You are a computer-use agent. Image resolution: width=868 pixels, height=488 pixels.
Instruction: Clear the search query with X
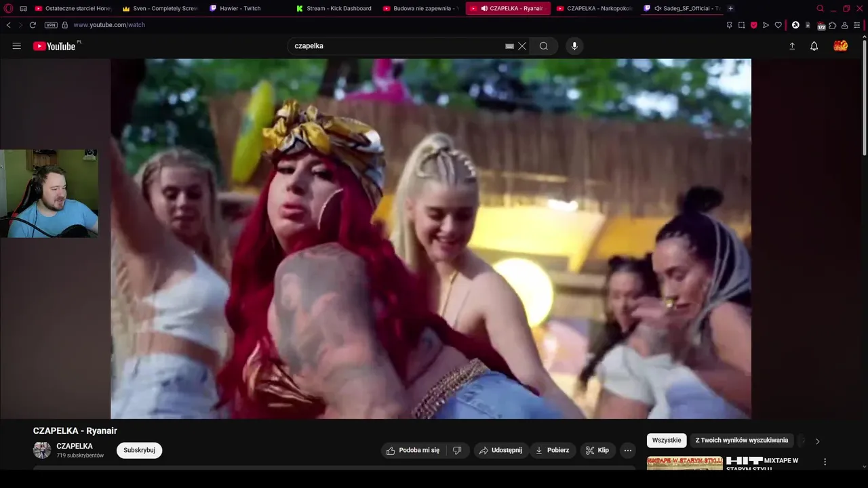(x=522, y=46)
